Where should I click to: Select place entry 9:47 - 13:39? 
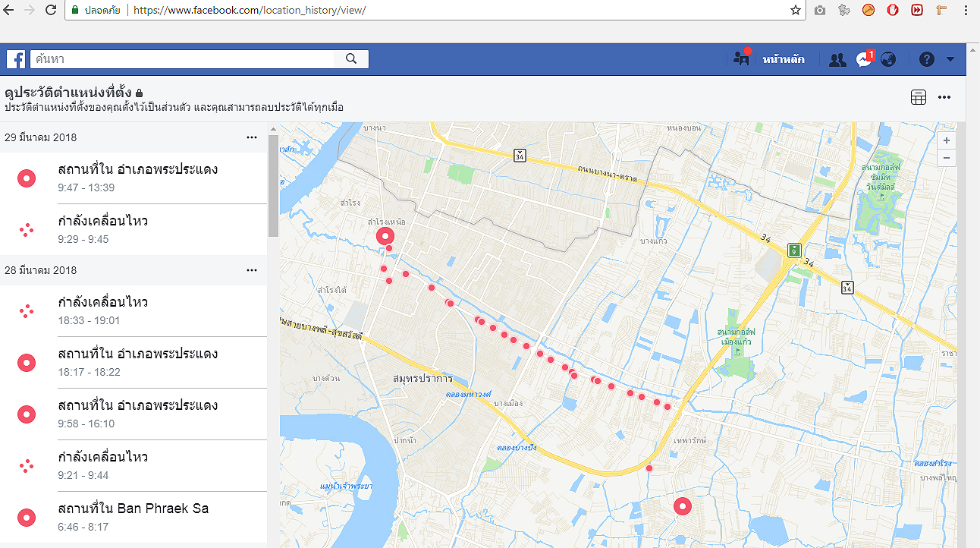[133, 178]
